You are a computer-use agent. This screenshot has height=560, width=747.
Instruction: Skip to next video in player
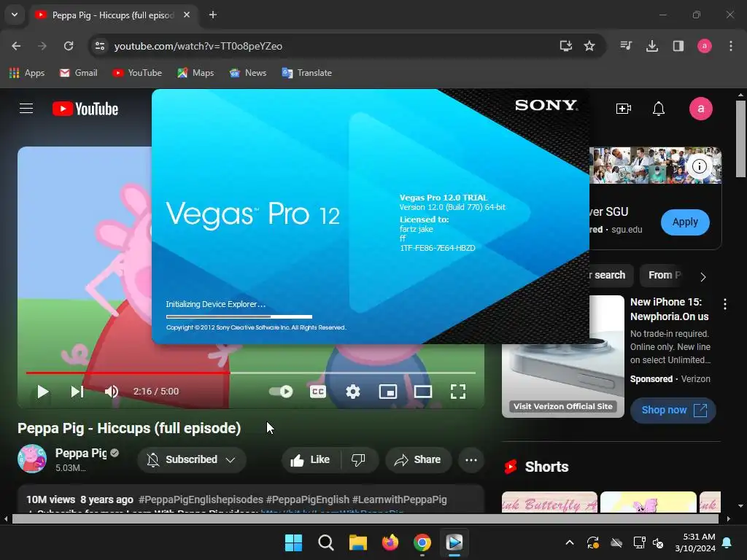(77, 392)
